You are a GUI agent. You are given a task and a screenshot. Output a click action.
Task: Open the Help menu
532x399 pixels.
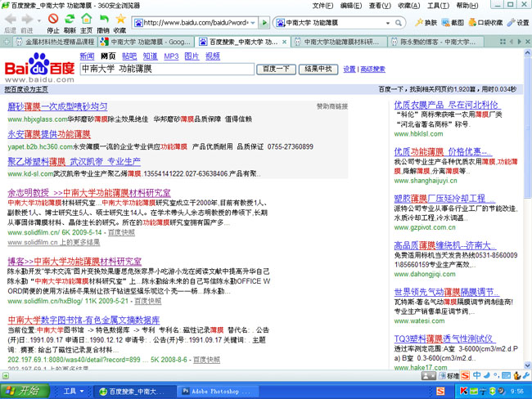click(467, 6)
